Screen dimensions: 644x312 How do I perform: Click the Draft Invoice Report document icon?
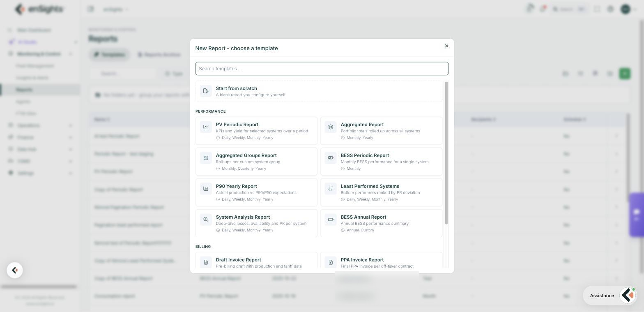click(206, 262)
